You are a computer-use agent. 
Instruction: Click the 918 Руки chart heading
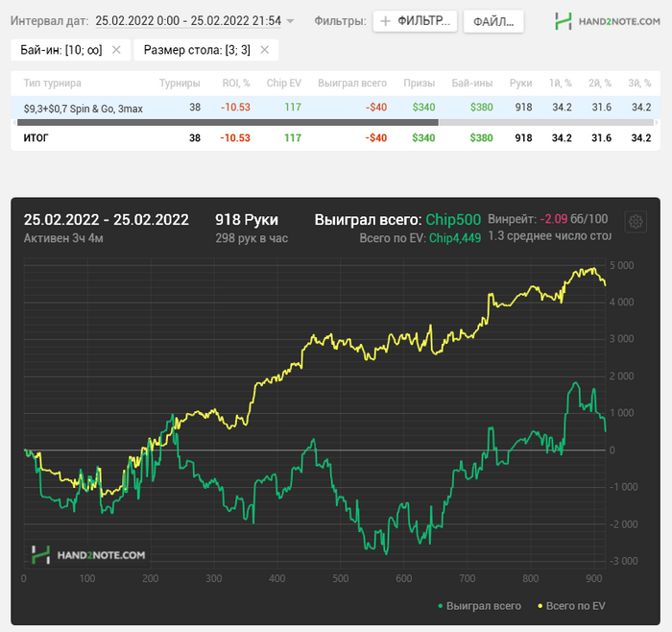(x=247, y=220)
